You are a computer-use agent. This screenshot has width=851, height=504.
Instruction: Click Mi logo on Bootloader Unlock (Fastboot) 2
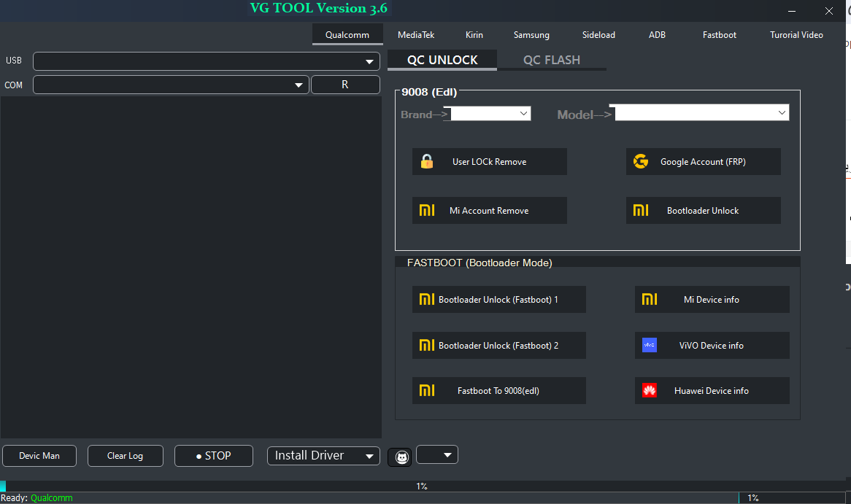(426, 345)
